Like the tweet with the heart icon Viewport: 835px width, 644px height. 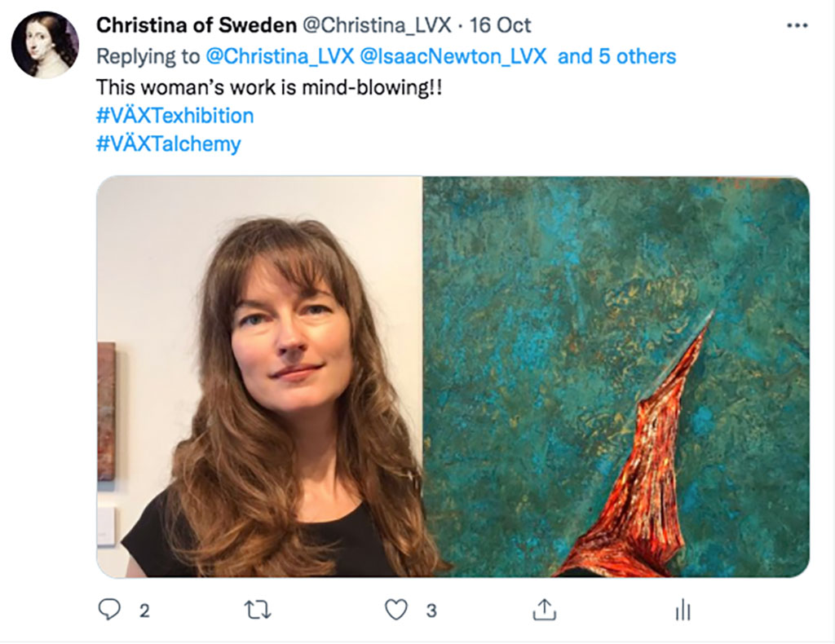pos(396,610)
